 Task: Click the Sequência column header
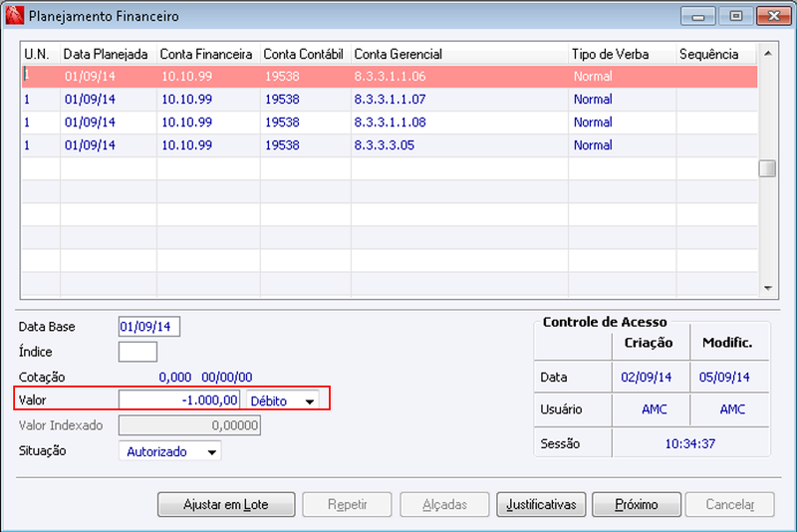click(716, 54)
